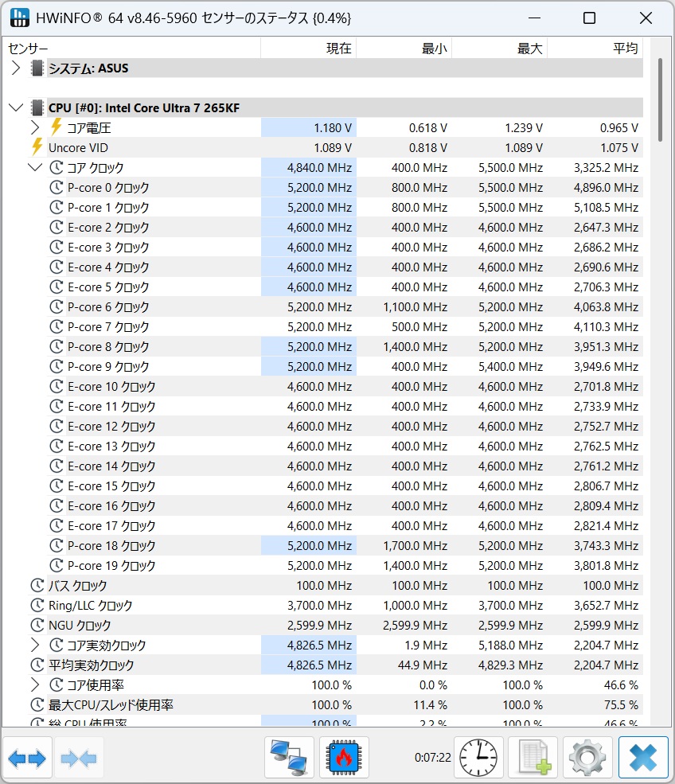
Task: Click the 1,700.0 MHz minimum value
Action: (415, 545)
